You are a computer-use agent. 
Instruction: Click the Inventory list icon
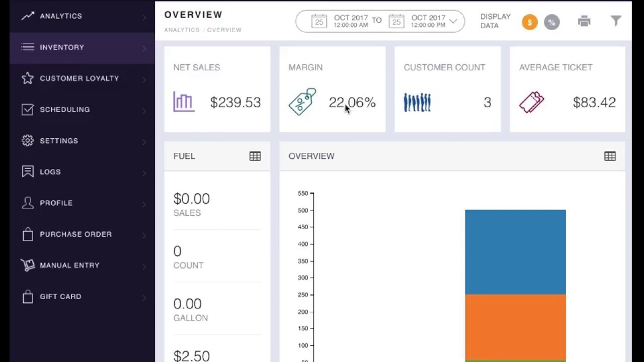coord(28,47)
